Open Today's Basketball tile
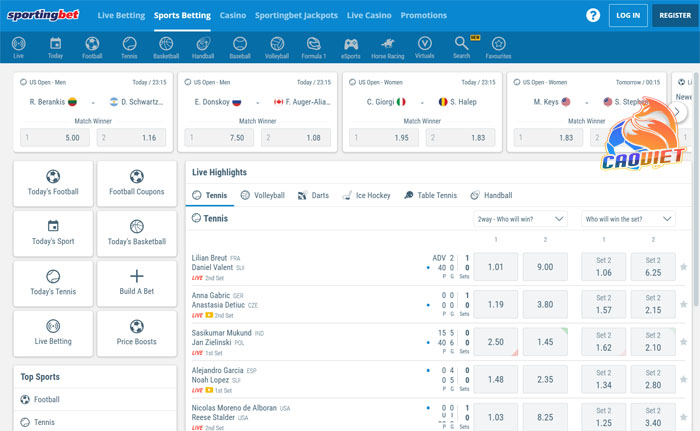The height and width of the screenshot is (431, 700). 137,234
